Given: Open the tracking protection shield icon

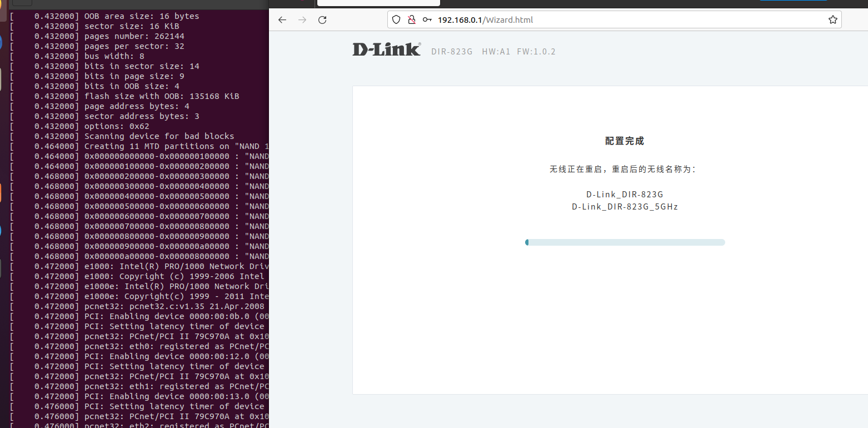Looking at the screenshot, I should (396, 20).
